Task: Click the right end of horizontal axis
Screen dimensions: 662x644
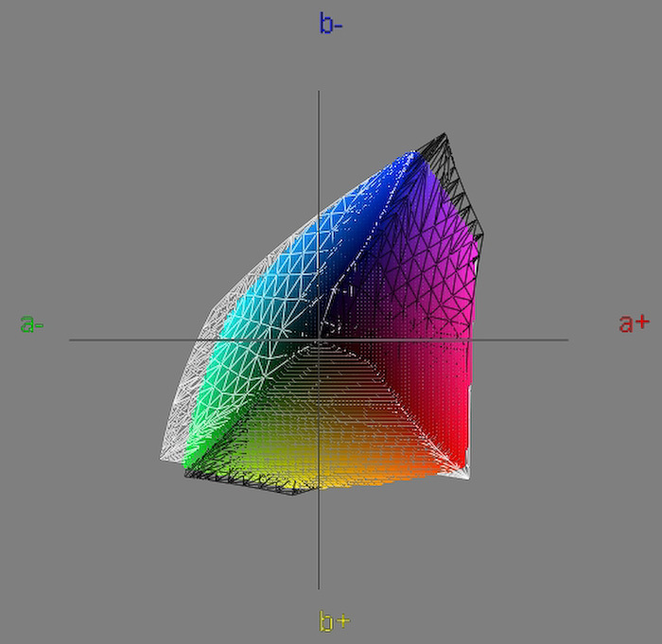Action: coord(566,339)
